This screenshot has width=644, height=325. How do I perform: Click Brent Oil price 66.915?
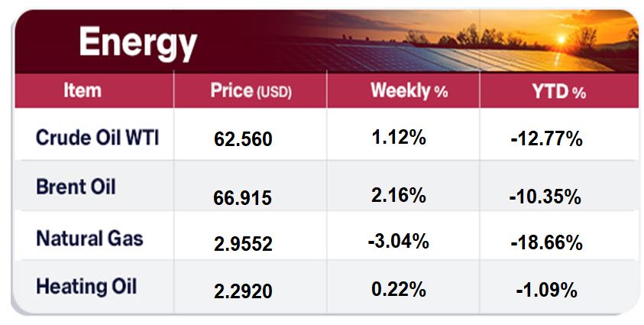click(x=242, y=198)
